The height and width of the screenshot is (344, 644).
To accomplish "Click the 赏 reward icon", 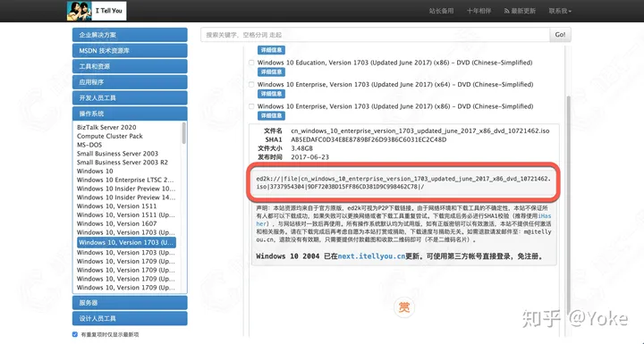I will [x=404, y=307].
